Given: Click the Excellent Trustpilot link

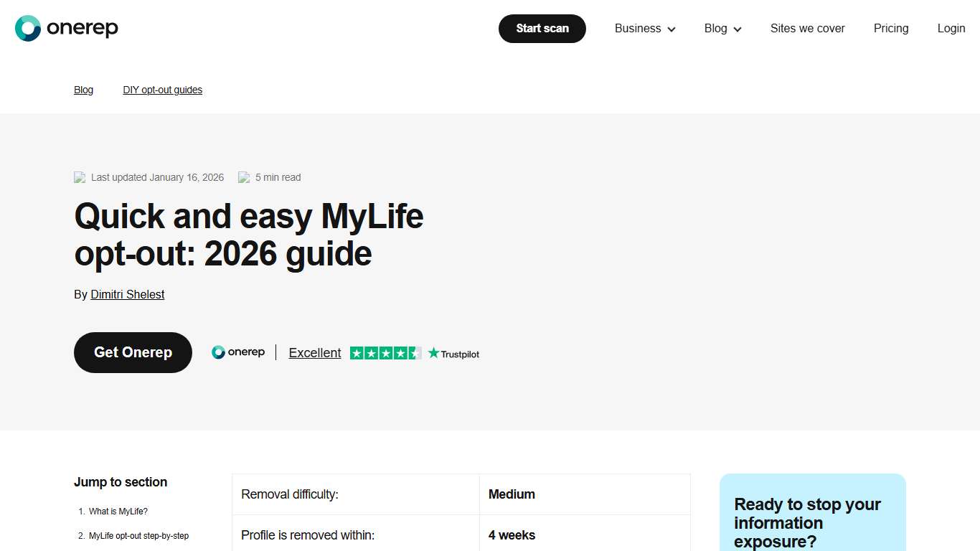Looking at the screenshot, I should tap(314, 352).
